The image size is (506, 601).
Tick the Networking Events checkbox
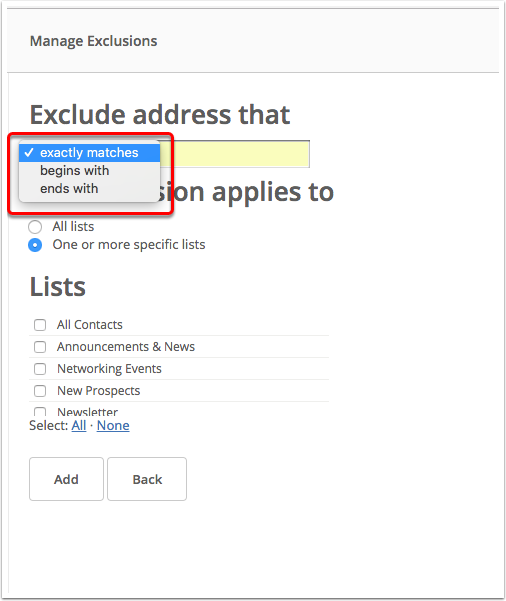(x=40, y=369)
